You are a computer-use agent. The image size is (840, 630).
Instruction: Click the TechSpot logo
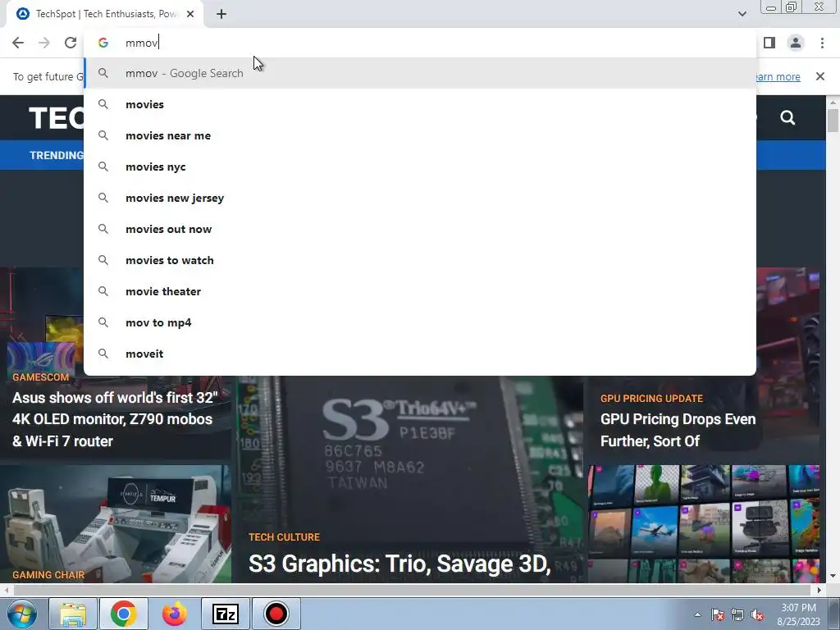point(57,118)
